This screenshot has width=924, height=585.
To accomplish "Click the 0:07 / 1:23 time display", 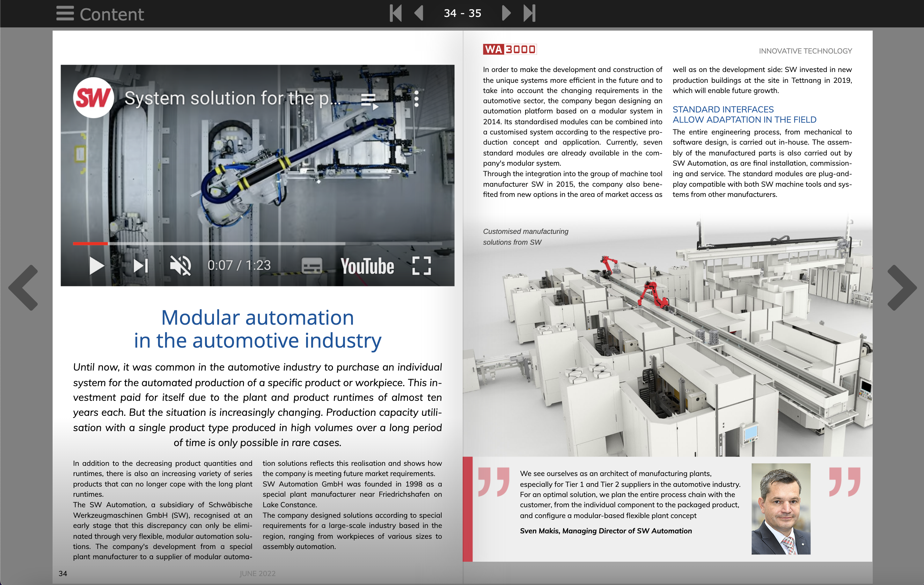I will [239, 265].
